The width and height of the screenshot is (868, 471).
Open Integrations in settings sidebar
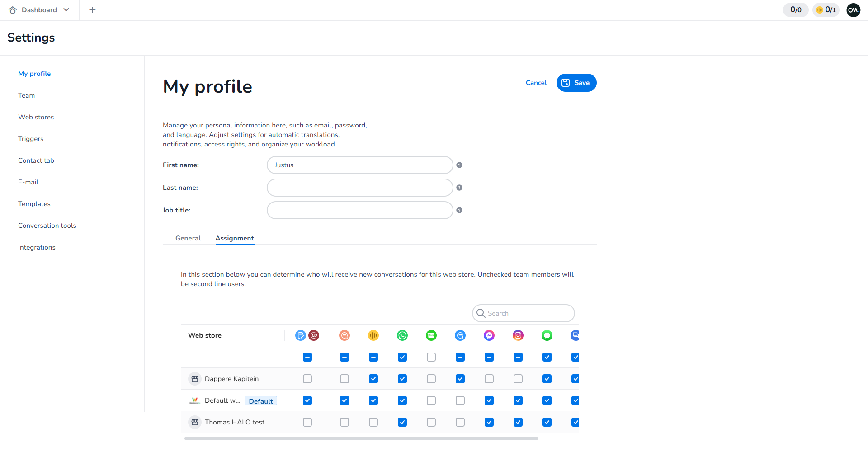pyautogui.click(x=37, y=247)
